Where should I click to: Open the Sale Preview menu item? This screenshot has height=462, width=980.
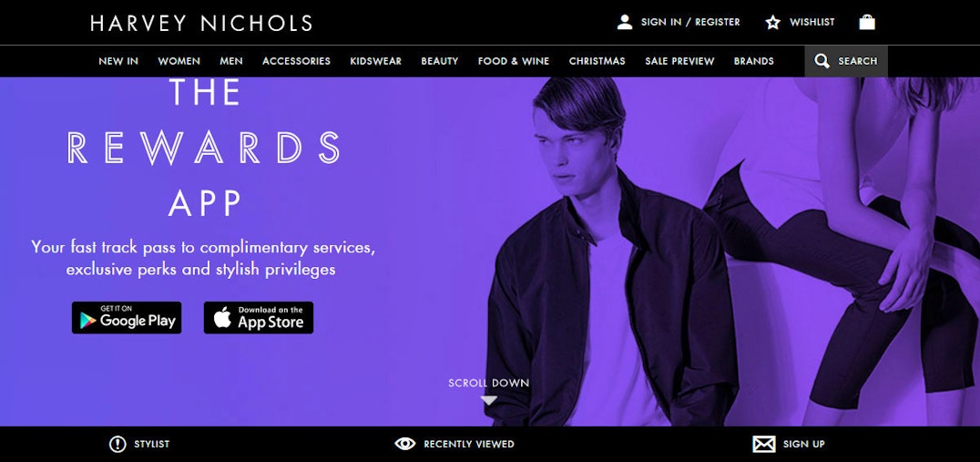pos(679,61)
